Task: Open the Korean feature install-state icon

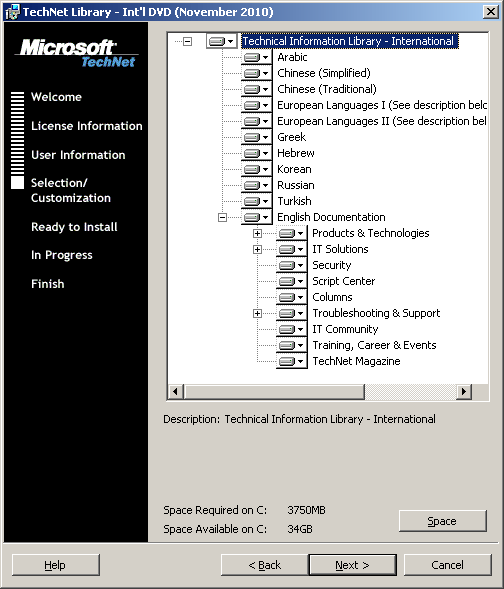Action: click(256, 169)
